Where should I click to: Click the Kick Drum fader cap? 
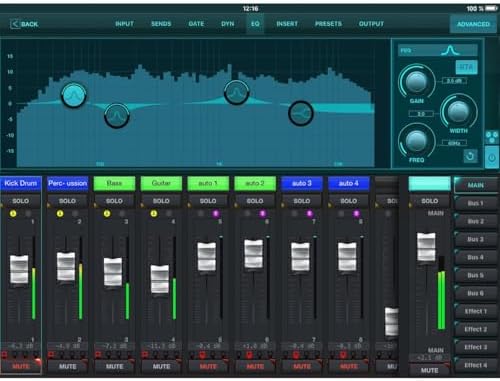tap(19, 269)
